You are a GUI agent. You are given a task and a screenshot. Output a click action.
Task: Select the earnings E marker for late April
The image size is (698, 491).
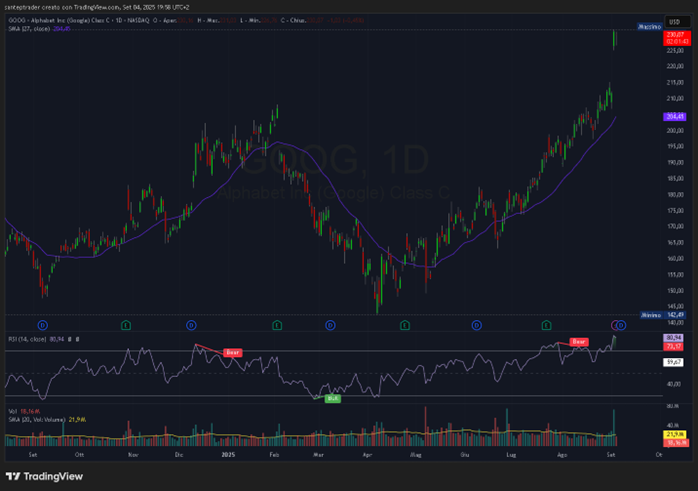[405, 325]
